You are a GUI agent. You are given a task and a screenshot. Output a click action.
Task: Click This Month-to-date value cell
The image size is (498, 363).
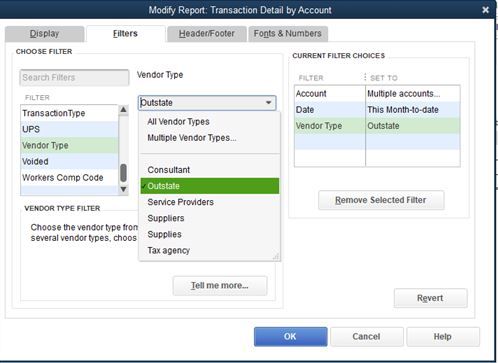[413, 110]
